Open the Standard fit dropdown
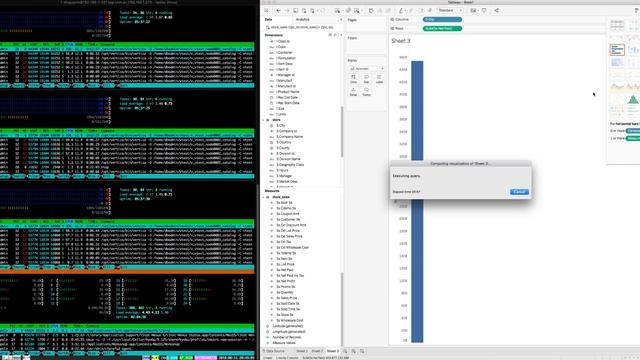The image size is (640, 360). tap(450, 11)
